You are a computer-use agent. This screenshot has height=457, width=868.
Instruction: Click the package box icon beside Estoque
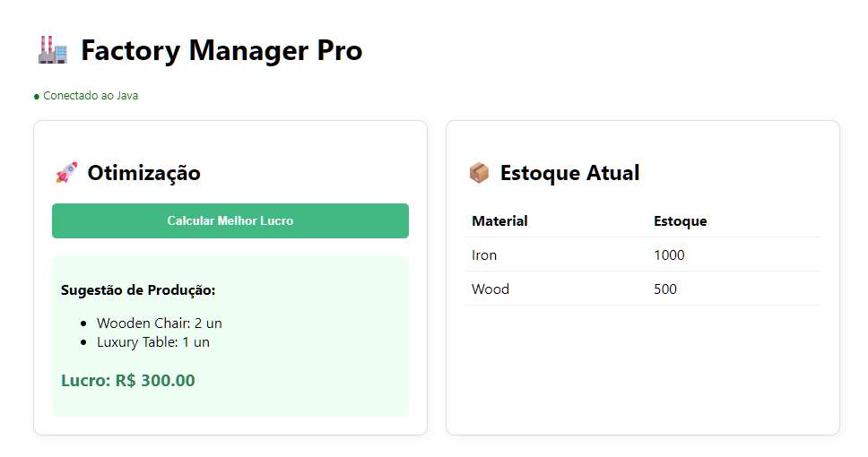click(479, 173)
